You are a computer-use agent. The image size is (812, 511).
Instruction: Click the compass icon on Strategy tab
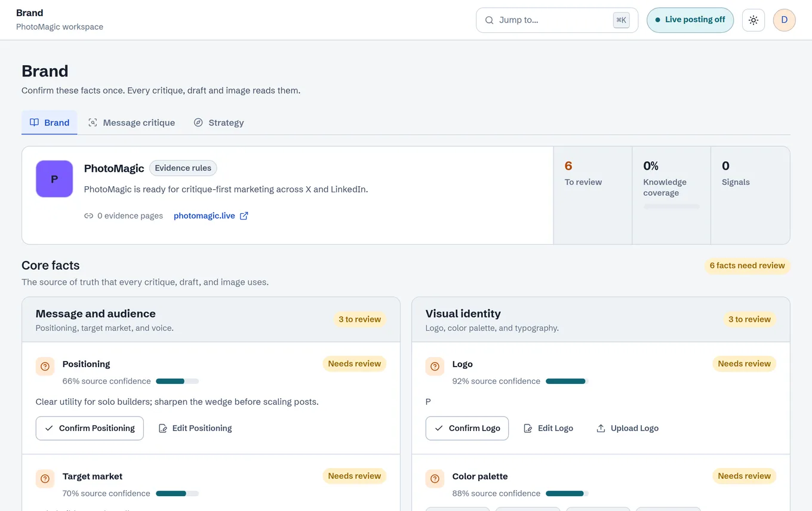pos(198,122)
